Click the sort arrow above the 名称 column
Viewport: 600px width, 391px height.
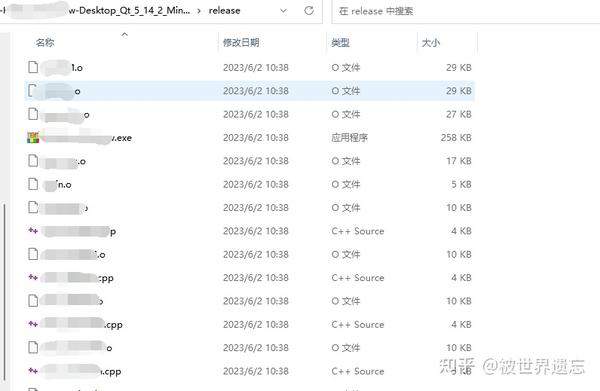point(124,34)
